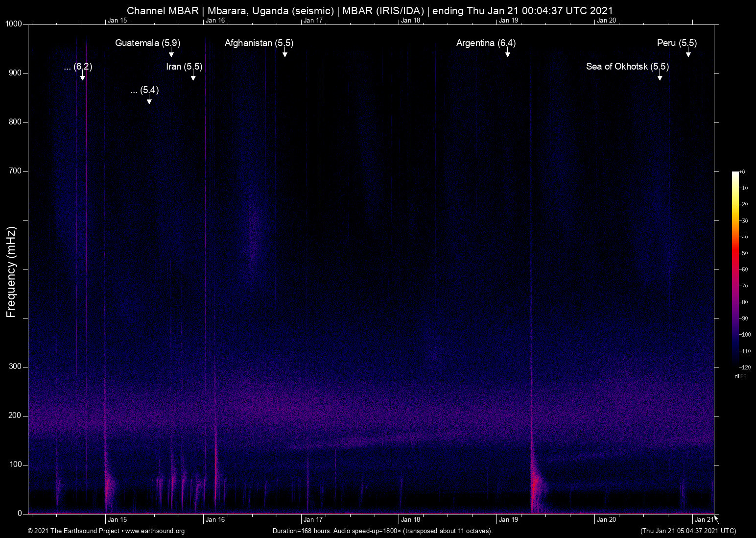Click the Peru (5.5) event arrow marker
The image size is (756, 538).
[x=688, y=54]
